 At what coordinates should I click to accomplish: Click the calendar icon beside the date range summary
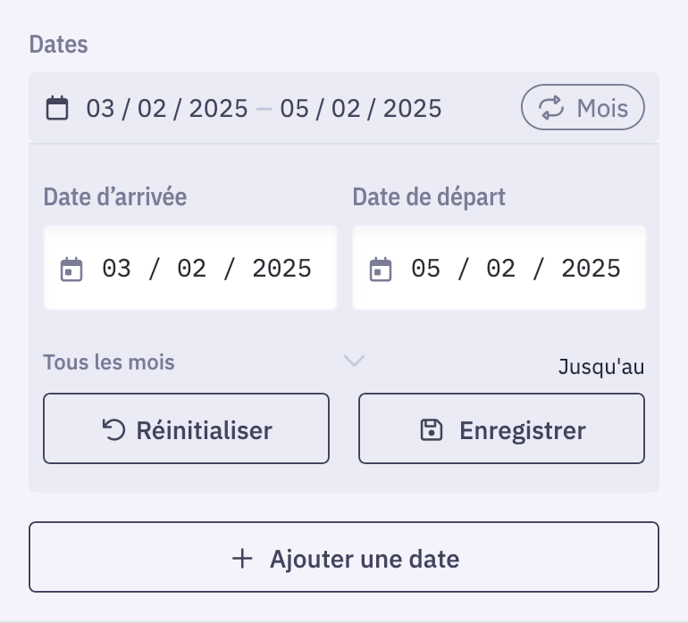click(x=57, y=107)
